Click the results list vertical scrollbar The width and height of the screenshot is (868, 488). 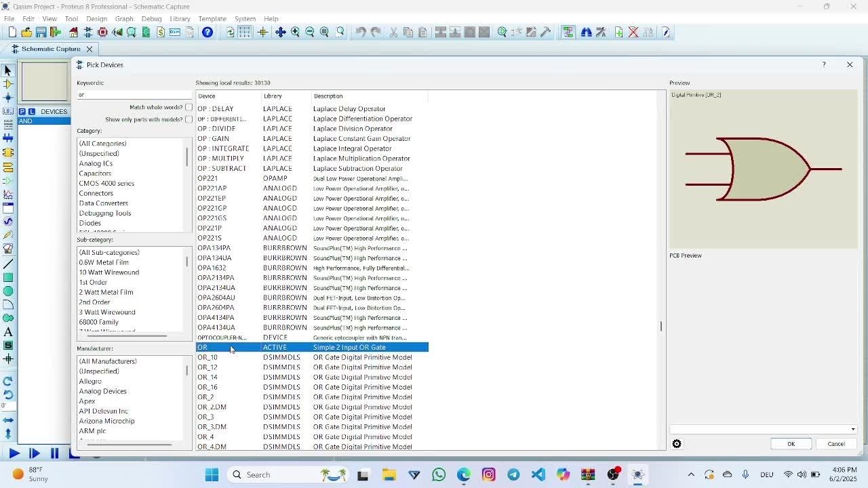[x=661, y=326]
